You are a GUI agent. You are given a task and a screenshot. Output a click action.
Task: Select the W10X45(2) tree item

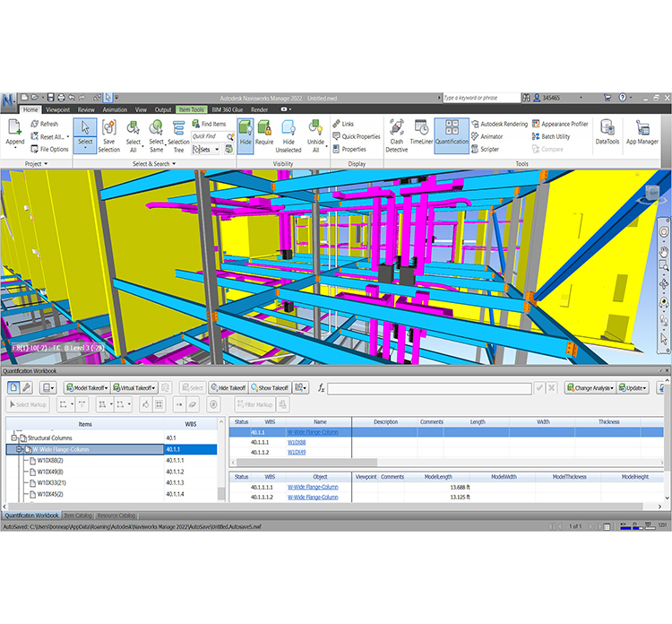[50, 494]
